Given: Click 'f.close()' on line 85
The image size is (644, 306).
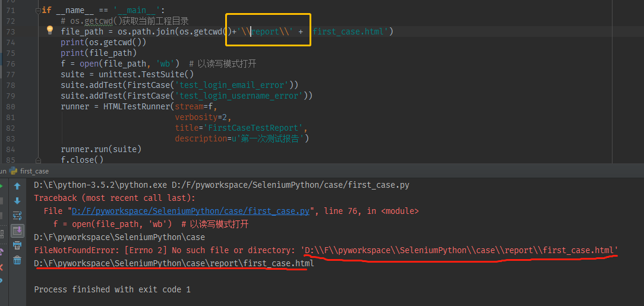Looking at the screenshot, I should tap(82, 160).
